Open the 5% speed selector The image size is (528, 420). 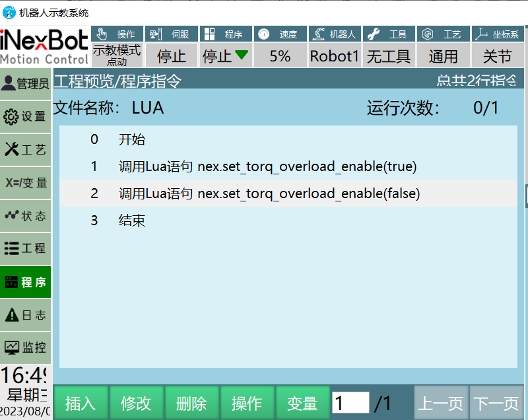280,56
